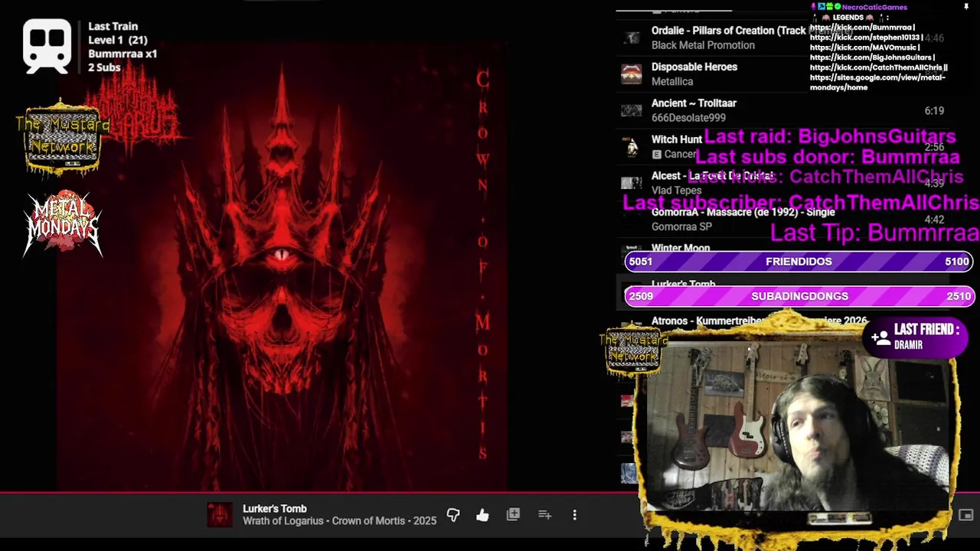Click the Ancient ~ Trolltaar row thumbnail
This screenshot has width=980, height=551.
pos(631,110)
